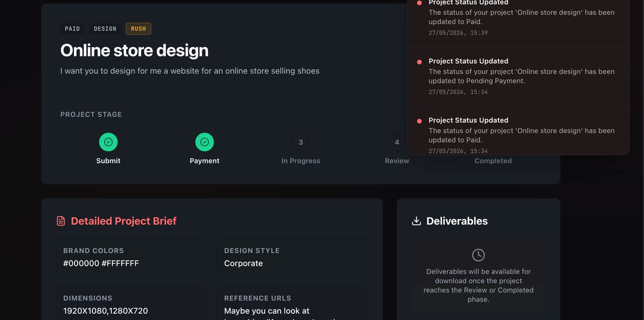Click the clock icon in Deliverables
This screenshot has width=644, height=320.
click(x=478, y=255)
